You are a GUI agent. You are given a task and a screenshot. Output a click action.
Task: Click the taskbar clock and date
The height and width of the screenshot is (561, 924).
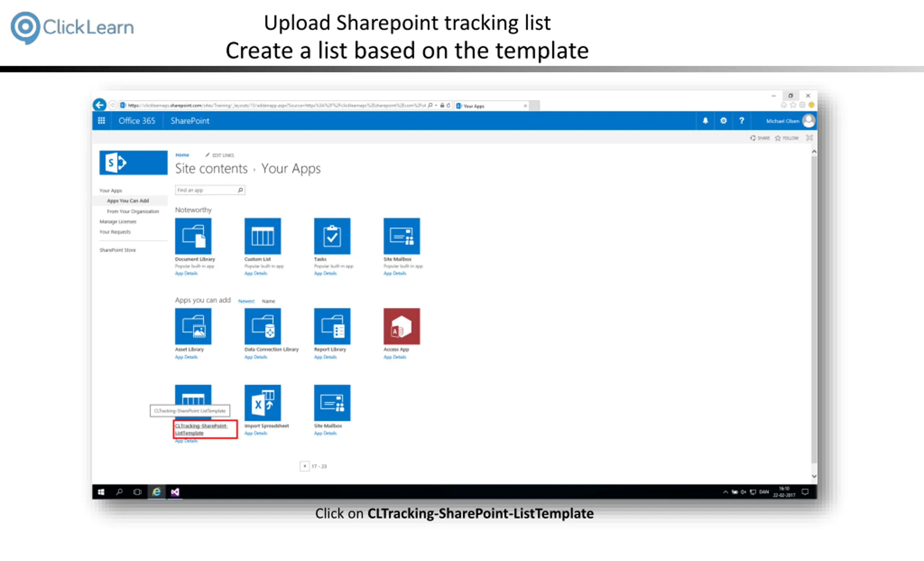coord(784,492)
